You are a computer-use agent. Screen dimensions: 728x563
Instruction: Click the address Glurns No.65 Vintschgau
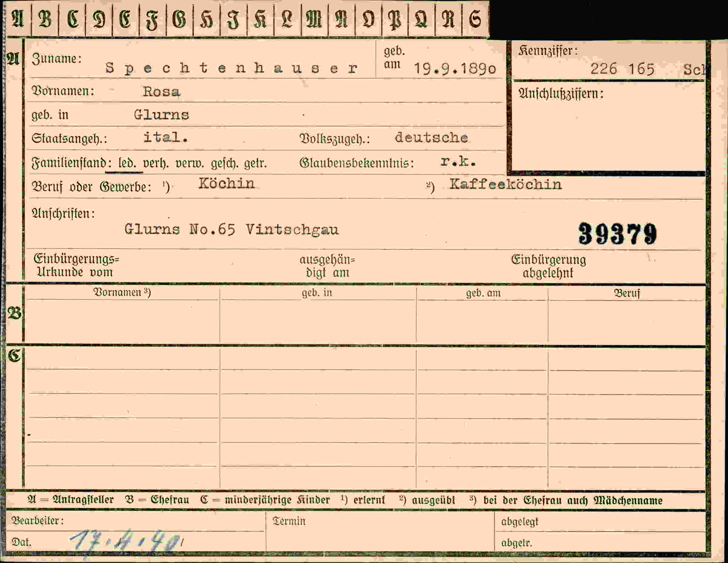(231, 229)
